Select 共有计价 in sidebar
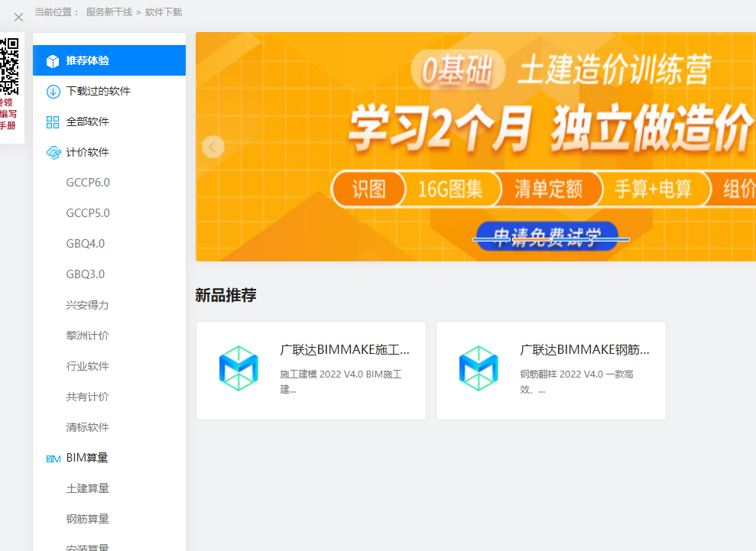Image resolution: width=756 pixels, height=551 pixels. point(87,397)
